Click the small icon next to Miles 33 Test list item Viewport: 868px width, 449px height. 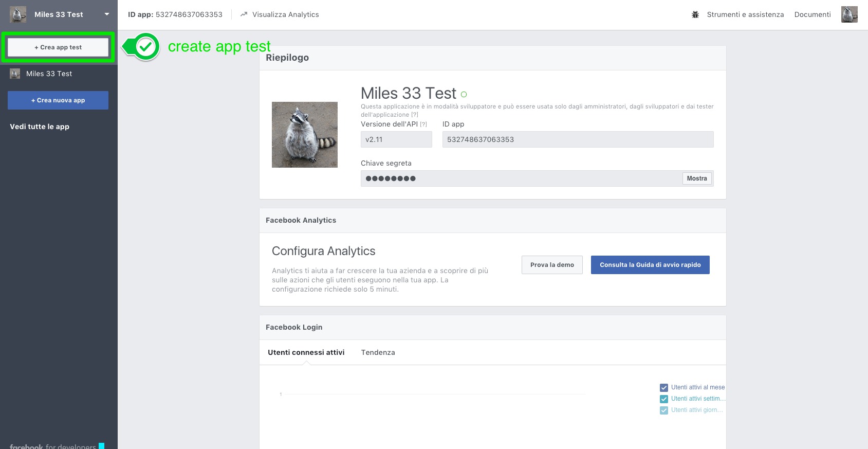click(15, 74)
